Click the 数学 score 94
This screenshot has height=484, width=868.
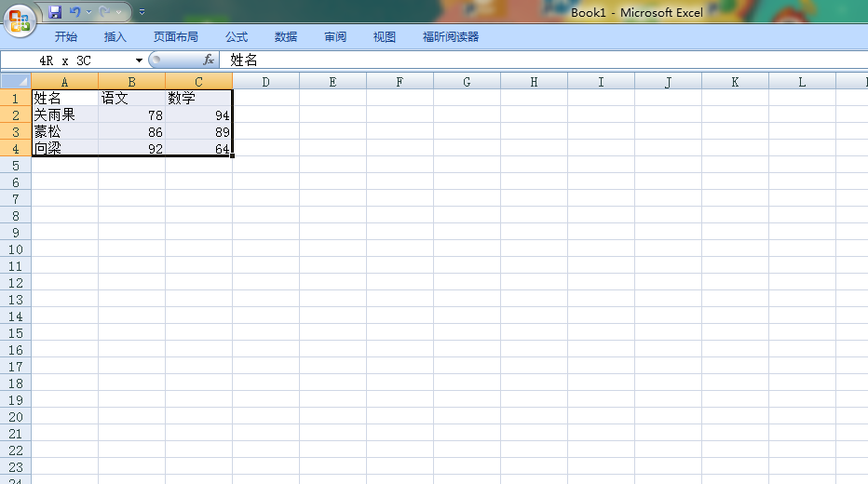pyautogui.click(x=198, y=115)
